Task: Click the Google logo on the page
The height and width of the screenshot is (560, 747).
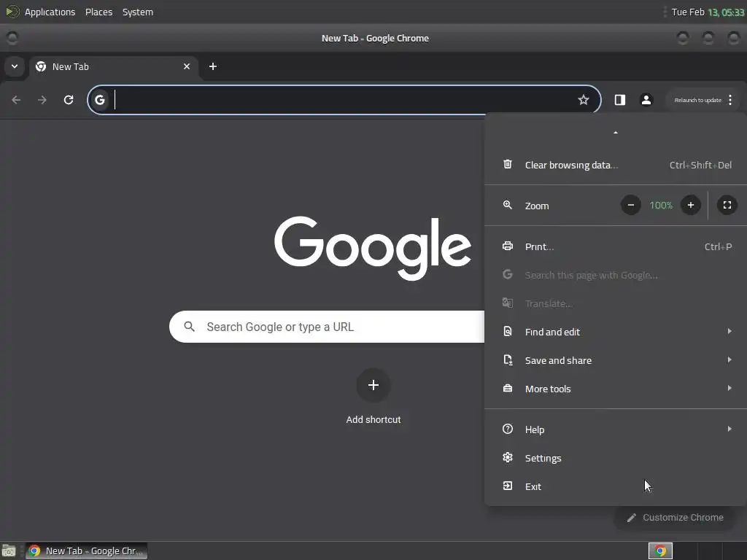Action: pyautogui.click(x=373, y=248)
